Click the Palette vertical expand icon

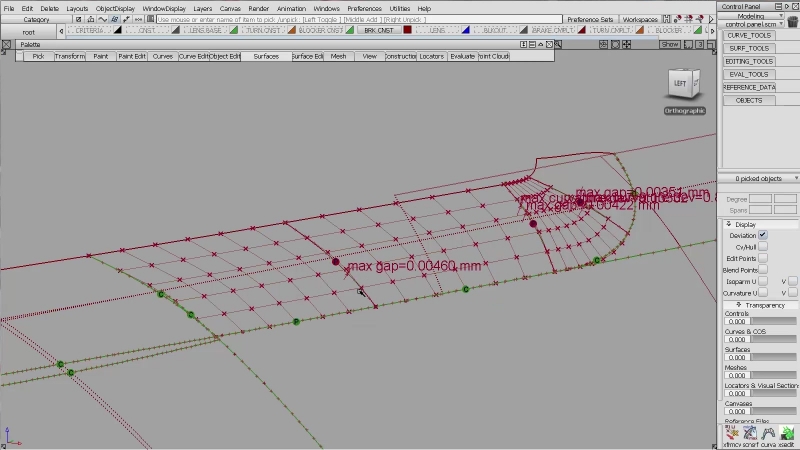[523, 44]
